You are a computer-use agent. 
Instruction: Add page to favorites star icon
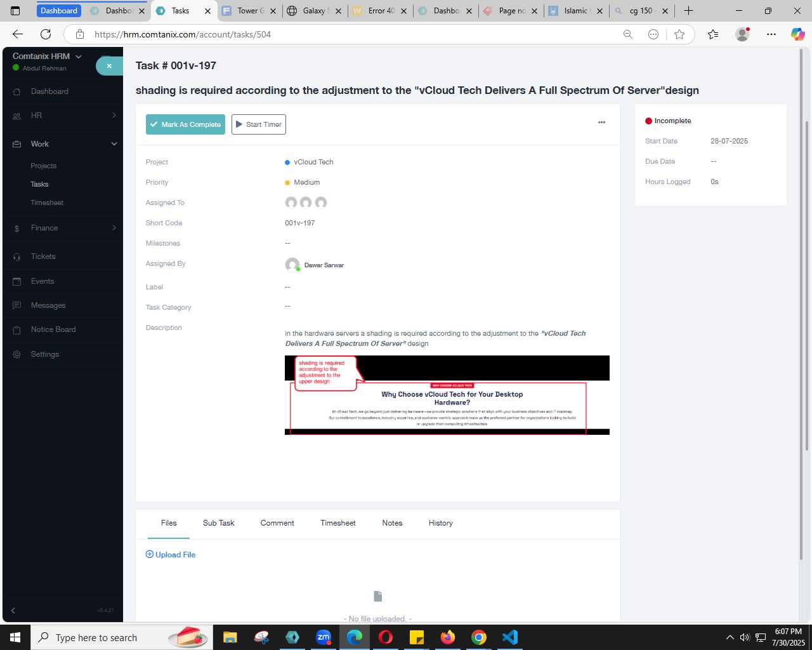tap(679, 34)
